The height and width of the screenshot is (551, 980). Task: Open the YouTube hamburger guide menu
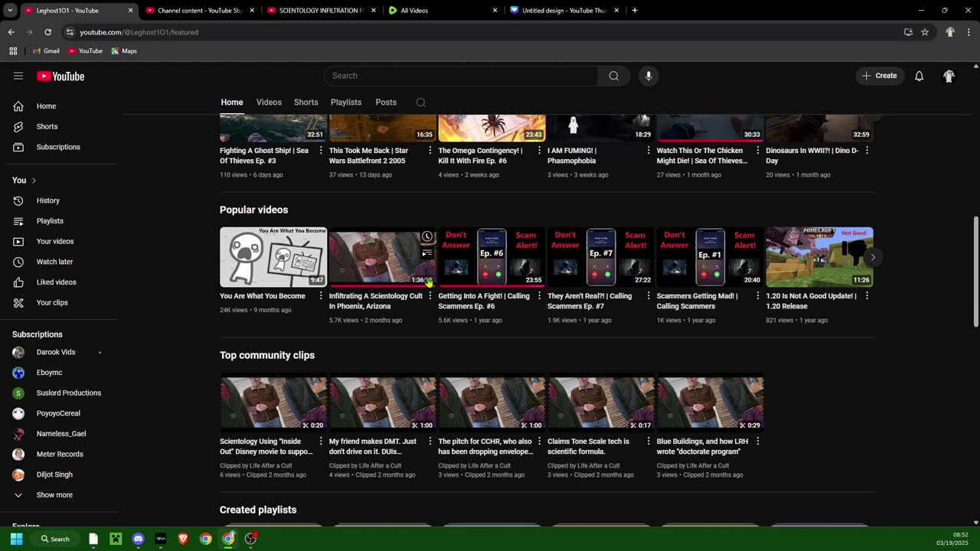point(18,76)
